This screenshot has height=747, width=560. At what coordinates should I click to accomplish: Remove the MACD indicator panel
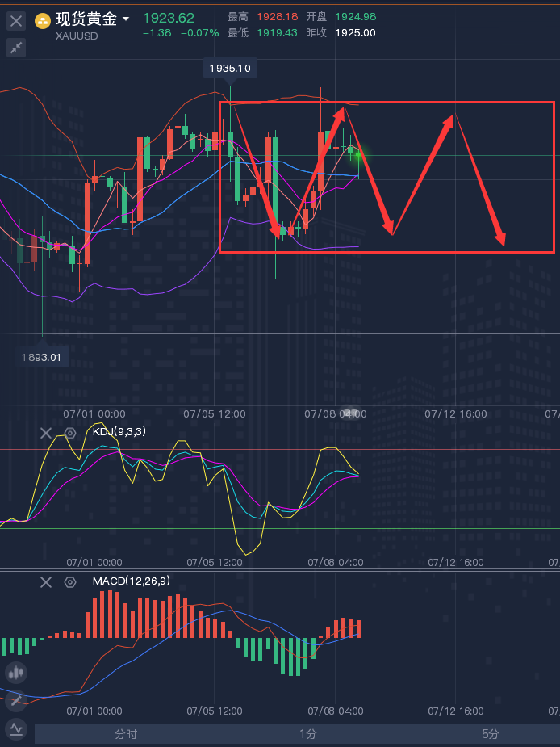pos(46,582)
